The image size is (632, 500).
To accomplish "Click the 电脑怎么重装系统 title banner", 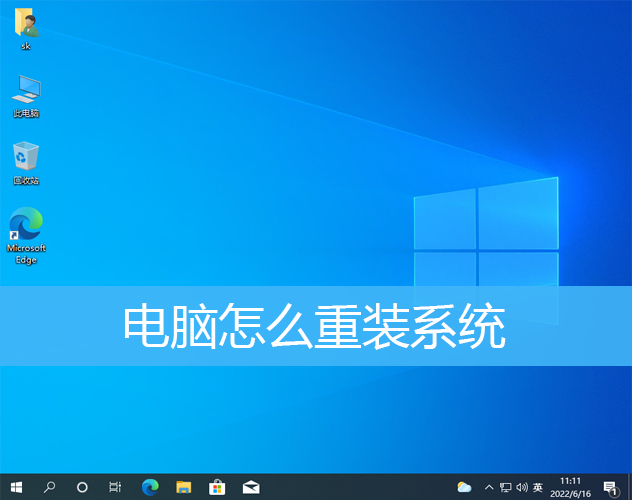I will (x=316, y=326).
